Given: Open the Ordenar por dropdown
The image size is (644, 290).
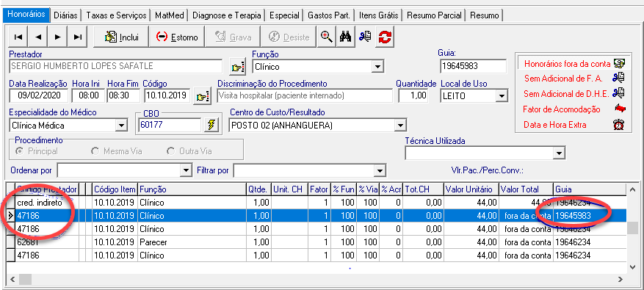Looking at the screenshot, I should coord(187,170).
